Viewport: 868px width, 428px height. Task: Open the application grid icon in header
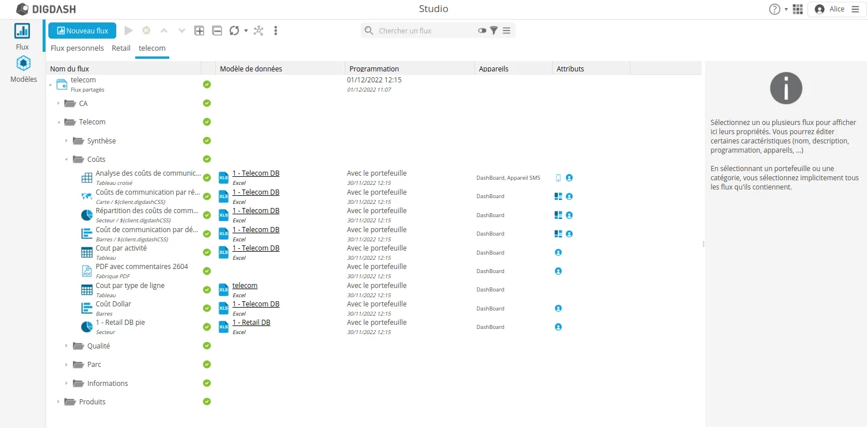pyautogui.click(x=798, y=9)
